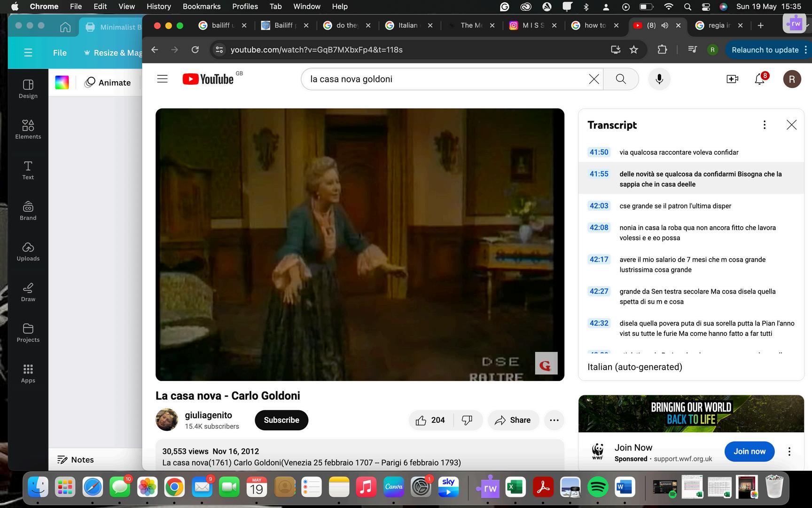Screen dimensions: 812x508
Task: View site information icon in address bar
Action: point(219,49)
